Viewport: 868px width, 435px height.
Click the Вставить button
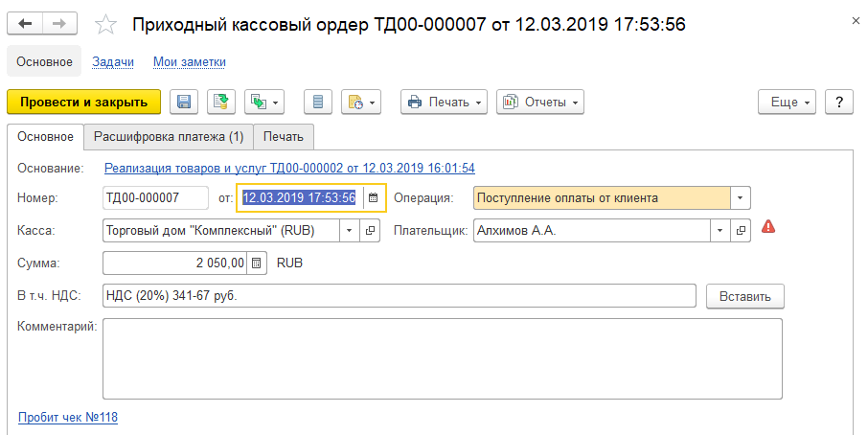(745, 296)
